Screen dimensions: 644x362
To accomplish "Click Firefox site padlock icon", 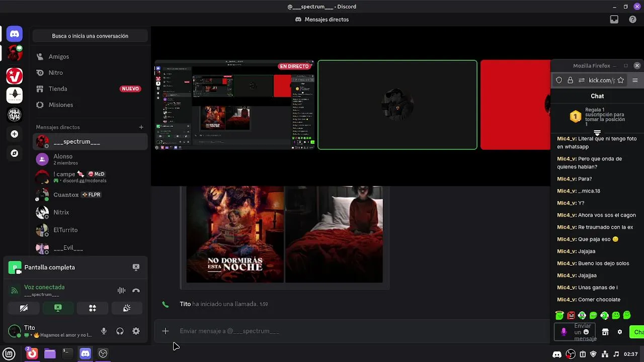I will tap(570, 80).
